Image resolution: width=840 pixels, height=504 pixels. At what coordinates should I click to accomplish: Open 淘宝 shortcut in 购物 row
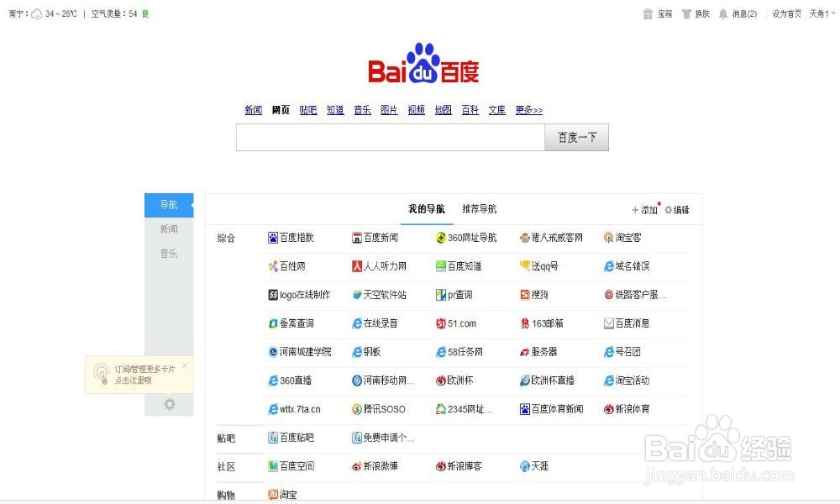pyautogui.click(x=282, y=495)
